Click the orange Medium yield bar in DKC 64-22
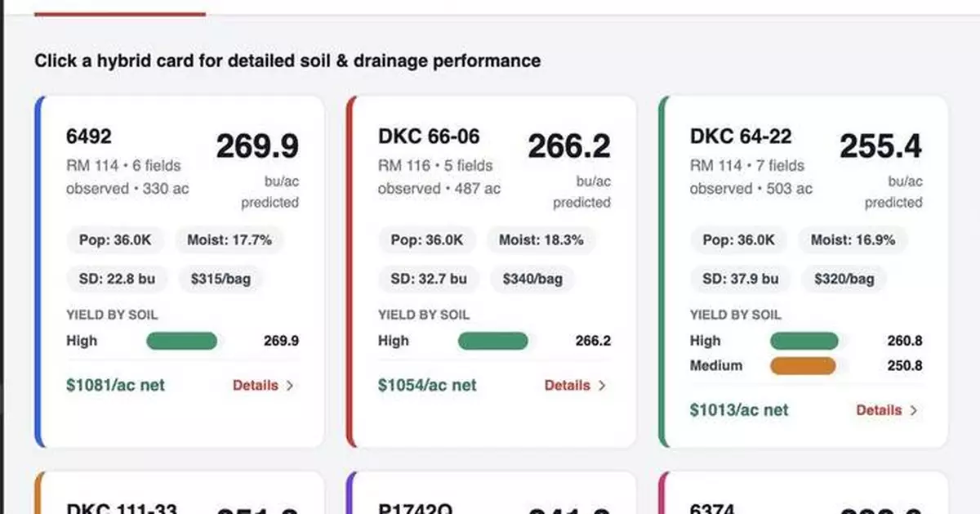The image size is (980, 514). [x=803, y=365]
